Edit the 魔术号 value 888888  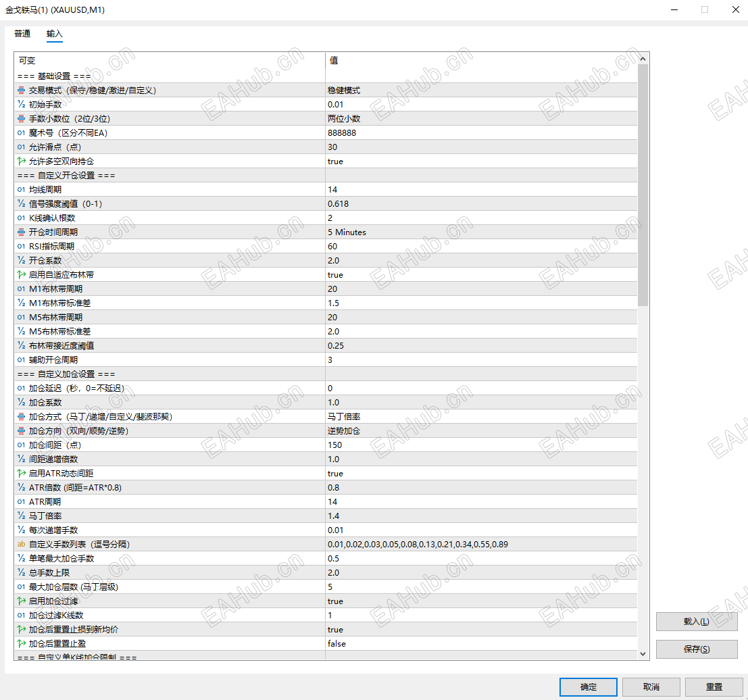coord(481,132)
